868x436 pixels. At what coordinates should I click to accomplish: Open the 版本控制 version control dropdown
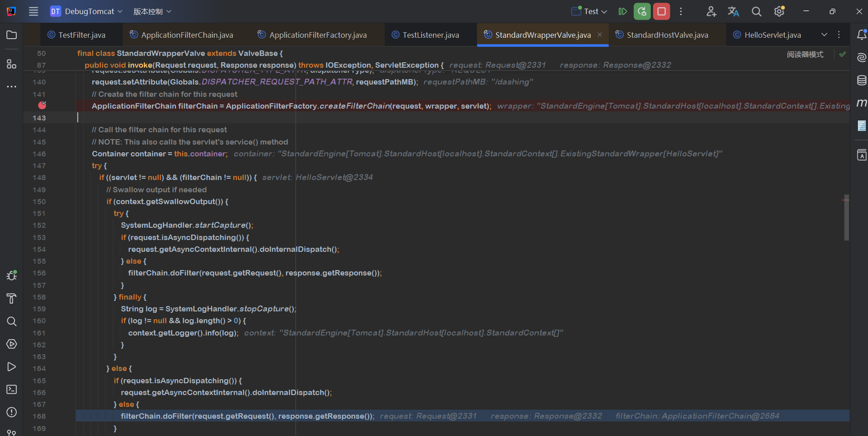(152, 11)
